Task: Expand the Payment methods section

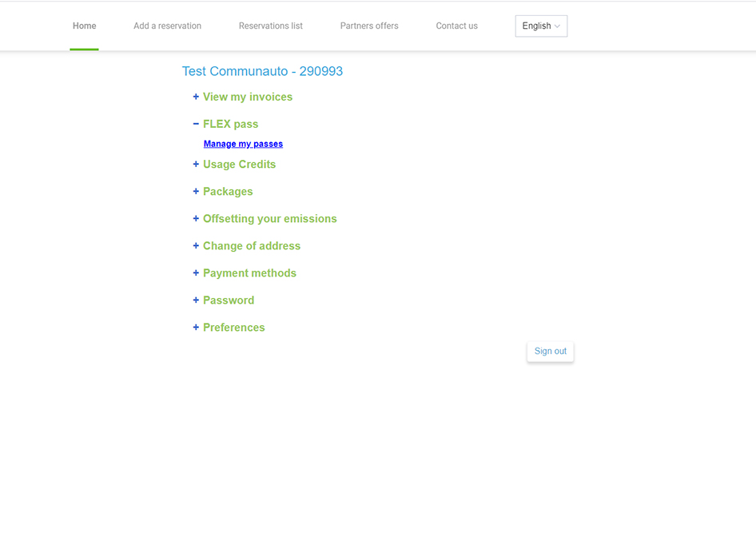Action: pyautogui.click(x=249, y=273)
